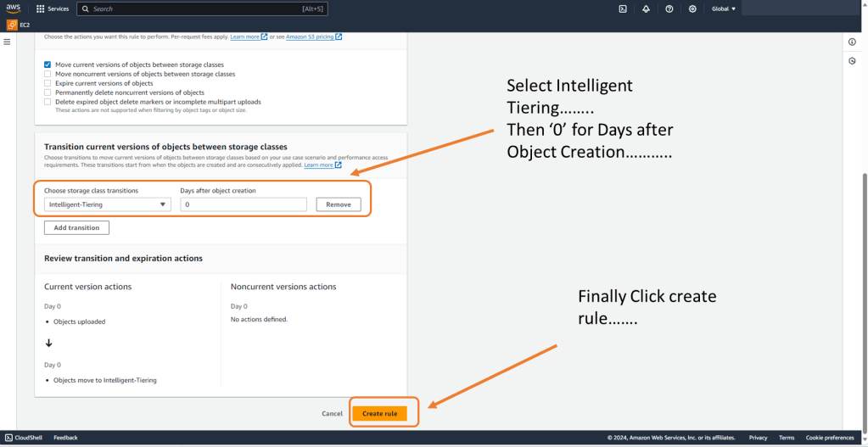Open the help question mark icon
The image size is (868, 447).
pyautogui.click(x=669, y=8)
